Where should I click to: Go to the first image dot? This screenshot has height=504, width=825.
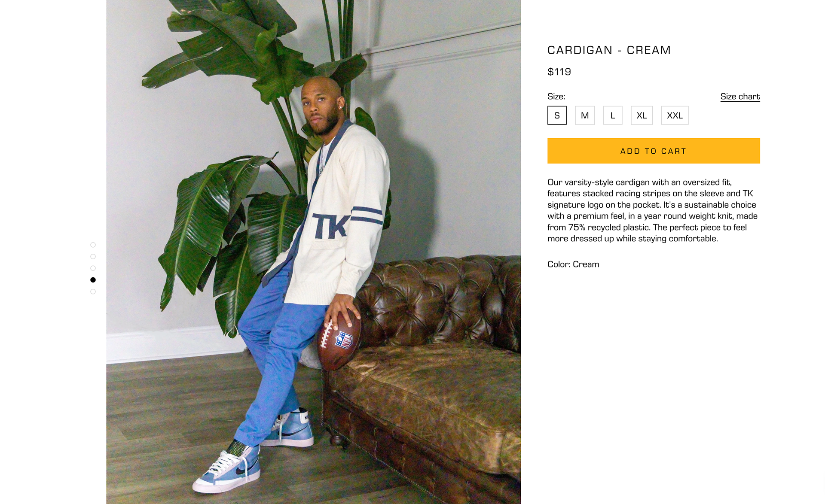93,245
